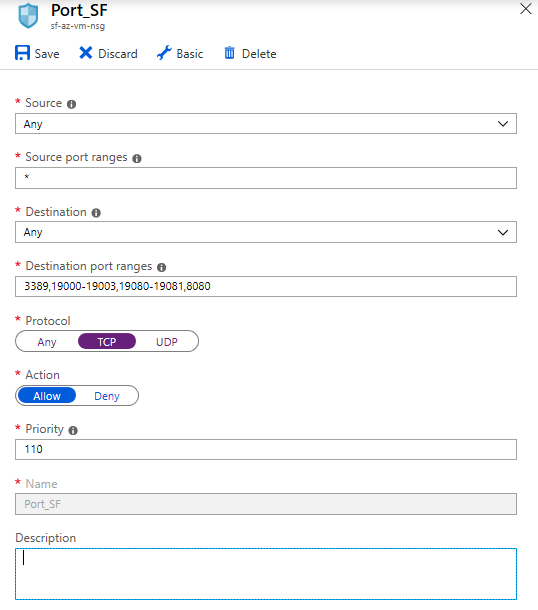Viewport: 538px width, 610px height.
Task: Select the TCP protocol option
Action: tap(107, 342)
